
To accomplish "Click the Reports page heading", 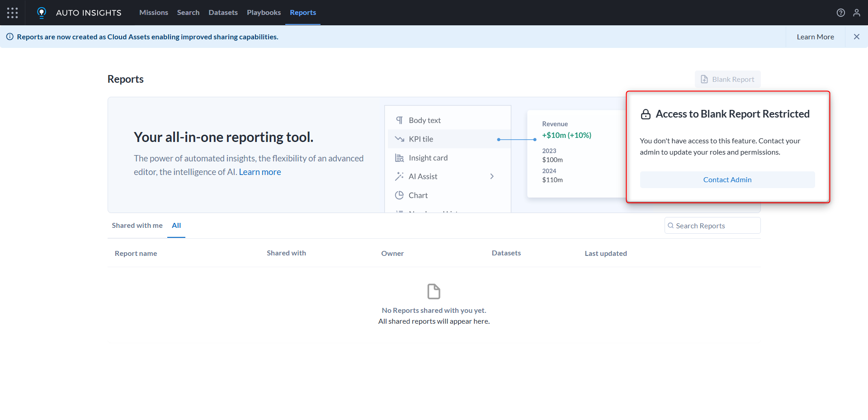I will coord(125,79).
